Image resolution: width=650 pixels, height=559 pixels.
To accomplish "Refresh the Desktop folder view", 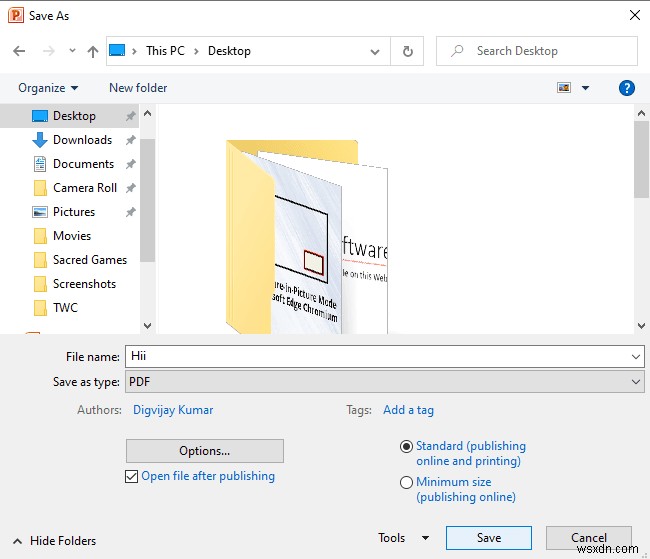I will (x=407, y=51).
